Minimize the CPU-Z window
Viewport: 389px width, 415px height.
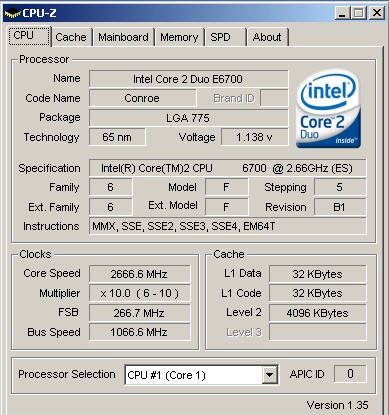(342, 13)
